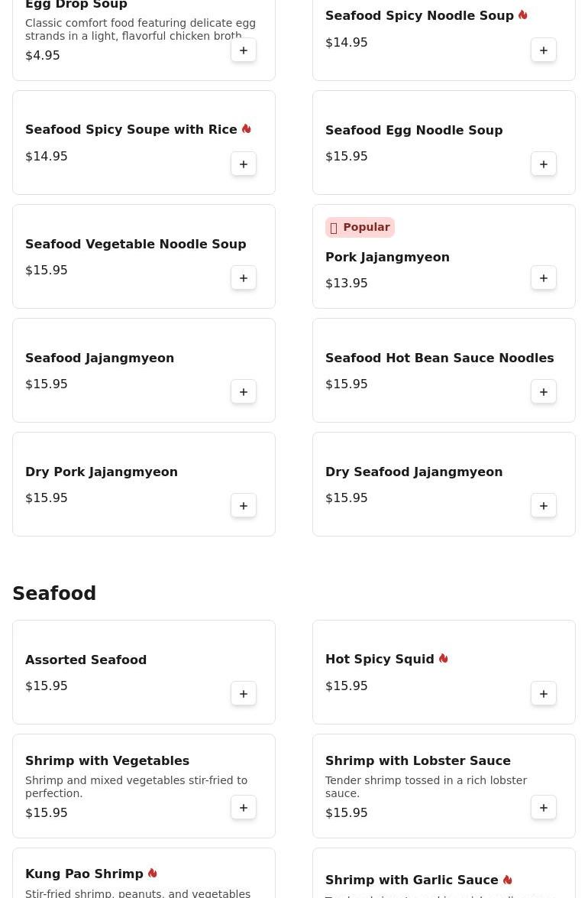Click the Popular badge on Pork Jajangmyeon

[360, 228]
